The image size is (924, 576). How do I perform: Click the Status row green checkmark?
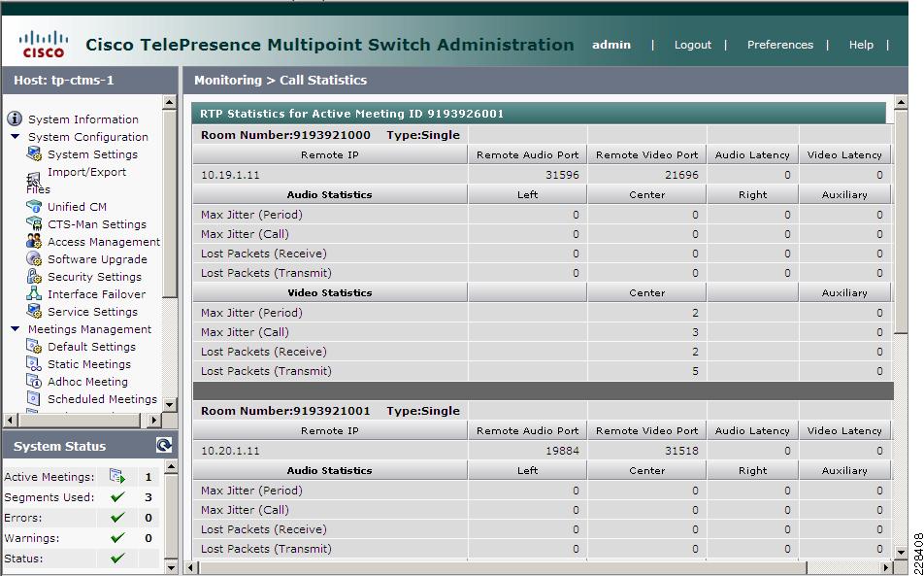click(117, 558)
